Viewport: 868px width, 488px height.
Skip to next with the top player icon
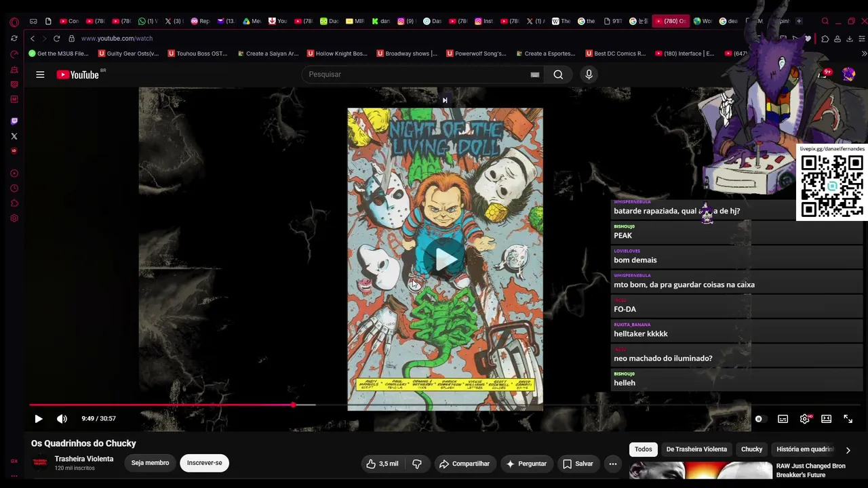pos(445,100)
